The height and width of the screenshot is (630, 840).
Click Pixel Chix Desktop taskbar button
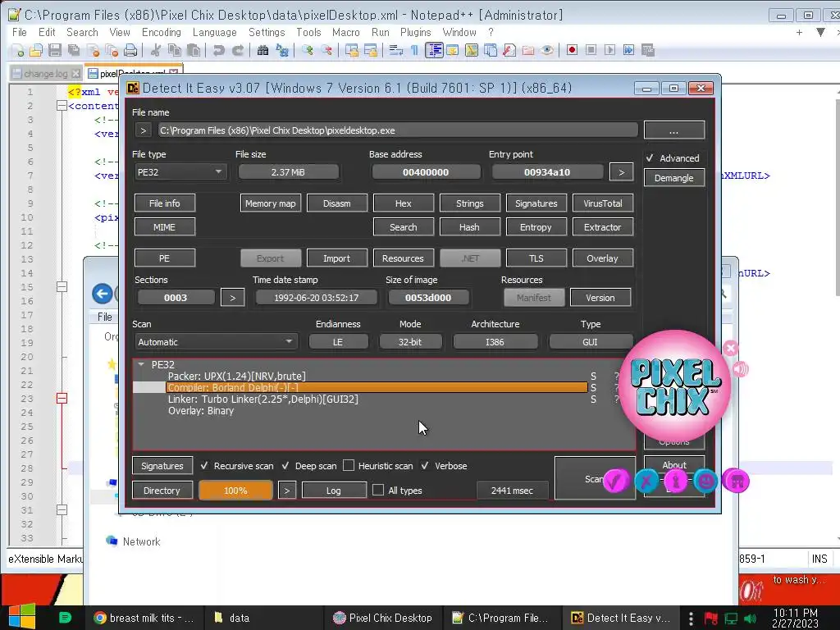pyautogui.click(x=382, y=618)
